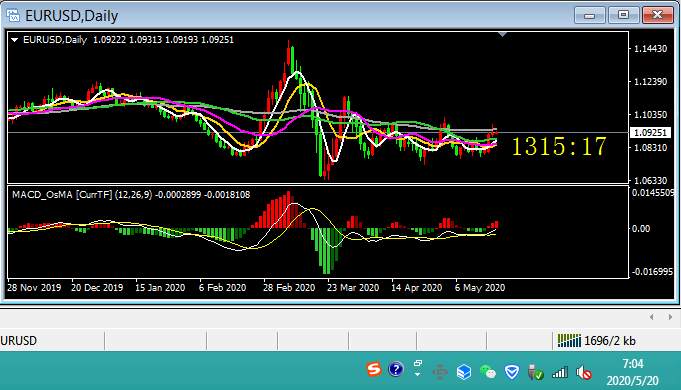Minimize the EURUSD,Daily chart window

click(x=589, y=15)
